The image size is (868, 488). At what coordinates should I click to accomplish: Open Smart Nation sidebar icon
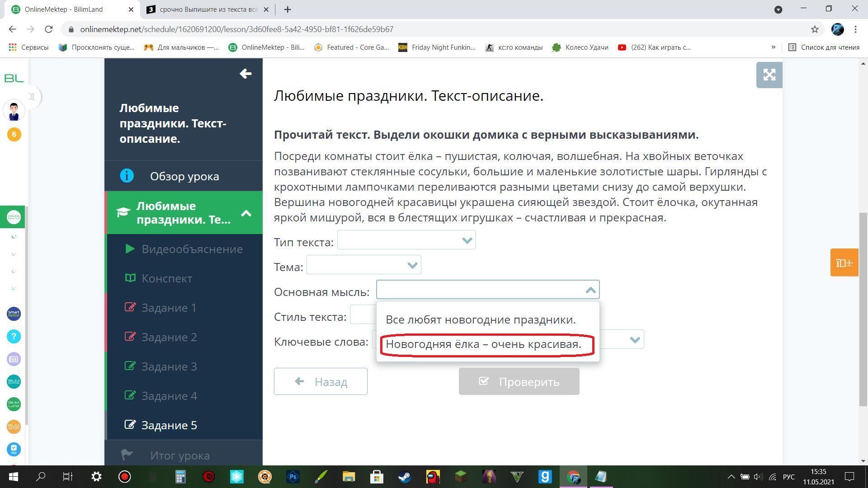coord(14,314)
